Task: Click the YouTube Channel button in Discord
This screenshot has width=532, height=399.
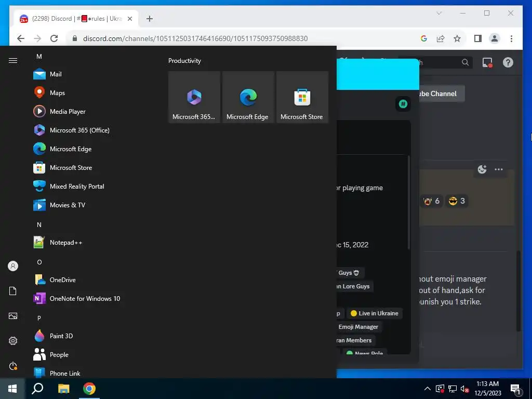Action: [442, 94]
